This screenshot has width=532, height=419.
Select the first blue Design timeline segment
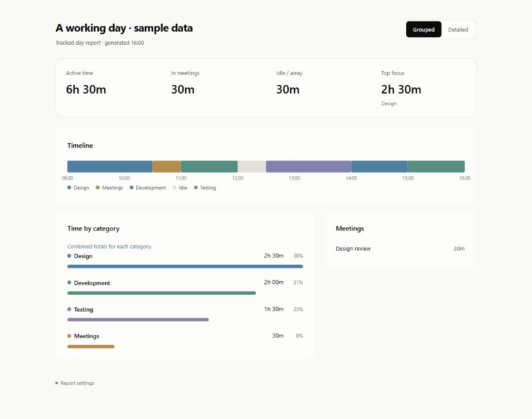coord(110,166)
